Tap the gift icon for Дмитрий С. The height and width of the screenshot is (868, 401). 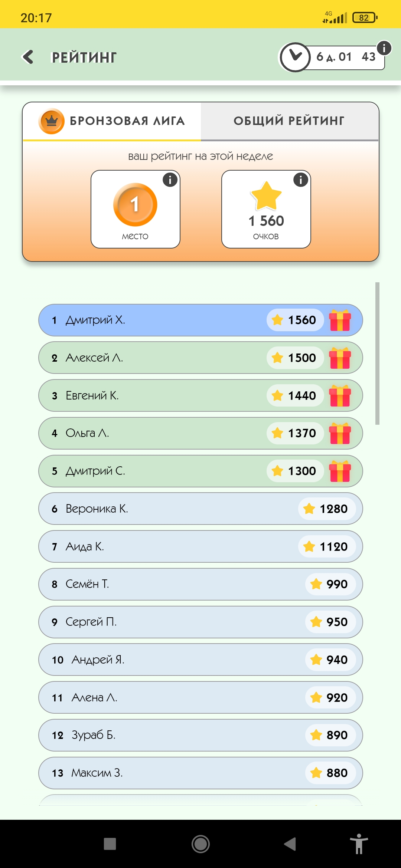point(340,471)
